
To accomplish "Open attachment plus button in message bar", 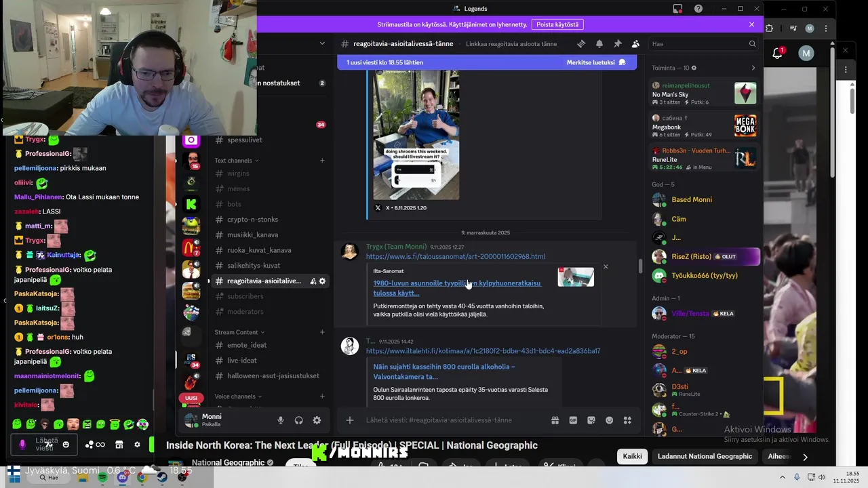I will 350,420.
